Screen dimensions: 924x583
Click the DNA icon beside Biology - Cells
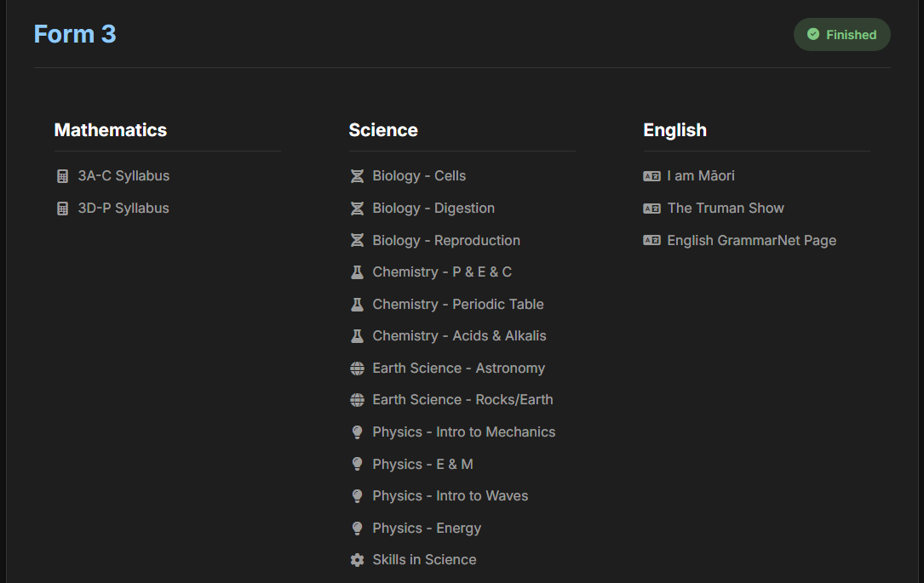click(357, 176)
